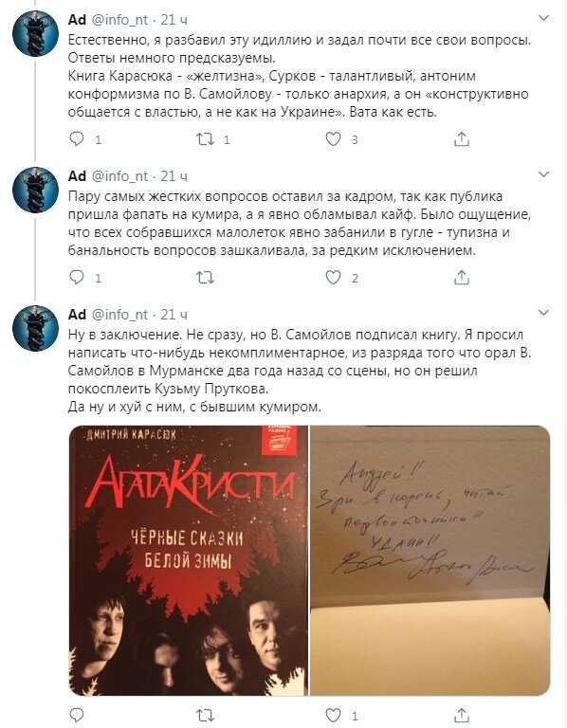Image resolution: width=567 pixels, height=728 pixels.
Task: Share the second tweet via share icon
Action: coord(461,278)
